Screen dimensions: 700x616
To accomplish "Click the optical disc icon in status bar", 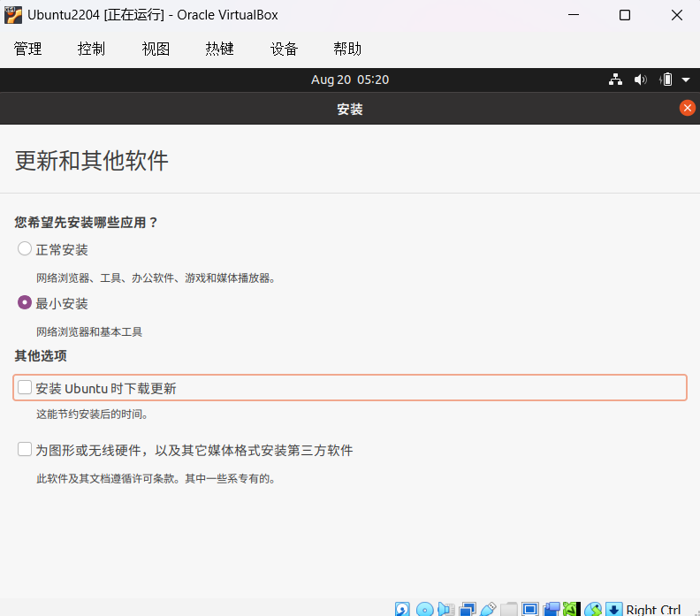I will point(424,609).
